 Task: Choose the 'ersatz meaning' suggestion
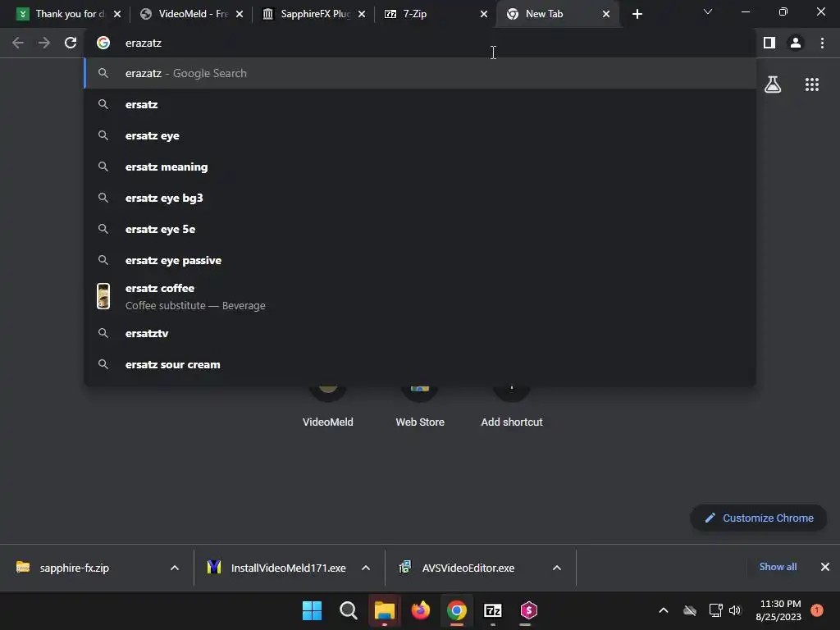point(421,167)
